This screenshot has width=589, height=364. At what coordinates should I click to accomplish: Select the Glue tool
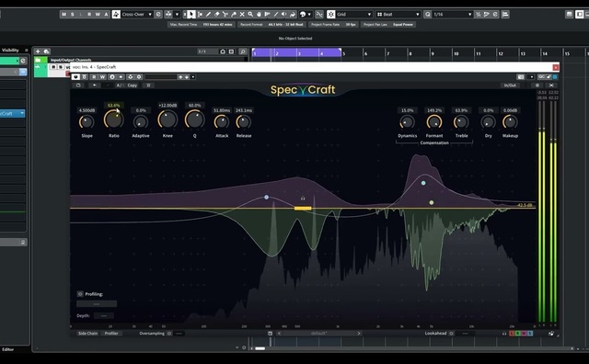coord(234,15)
